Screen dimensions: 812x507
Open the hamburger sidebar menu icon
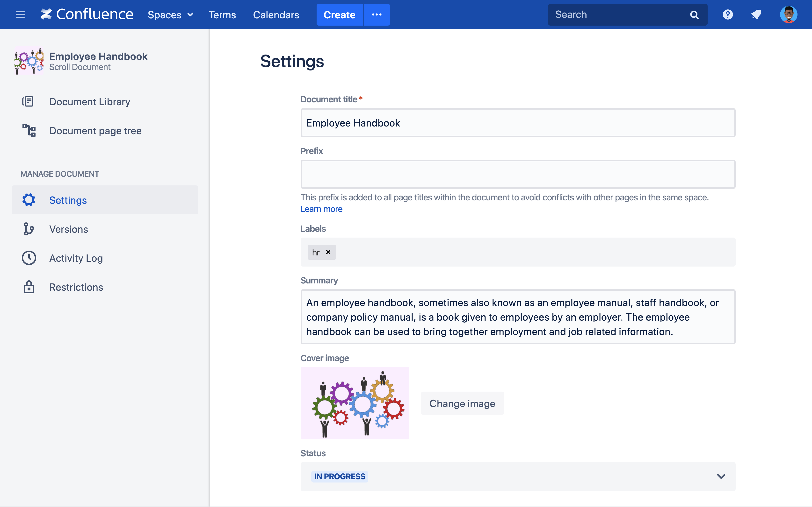(20, 15)
